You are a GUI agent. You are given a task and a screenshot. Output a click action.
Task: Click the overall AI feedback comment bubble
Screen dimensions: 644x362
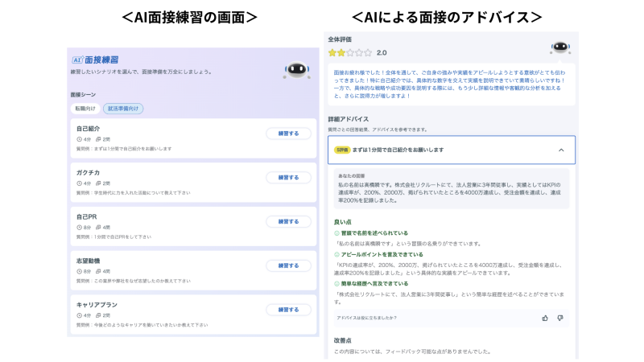(452, 84)
